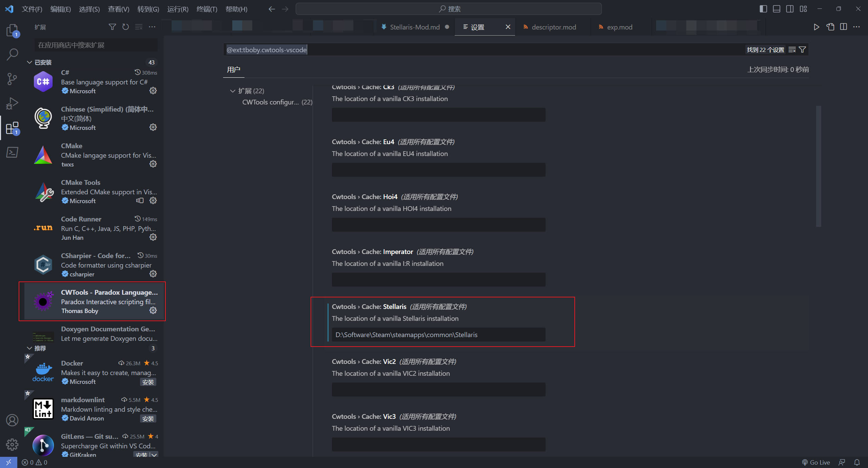Clear the settings search input

point(792,50)
